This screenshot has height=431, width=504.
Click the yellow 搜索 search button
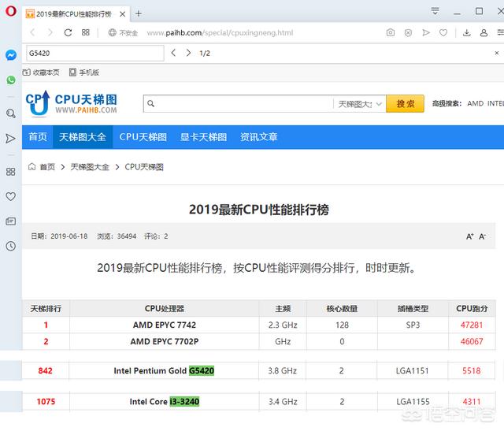click(405, 103)
